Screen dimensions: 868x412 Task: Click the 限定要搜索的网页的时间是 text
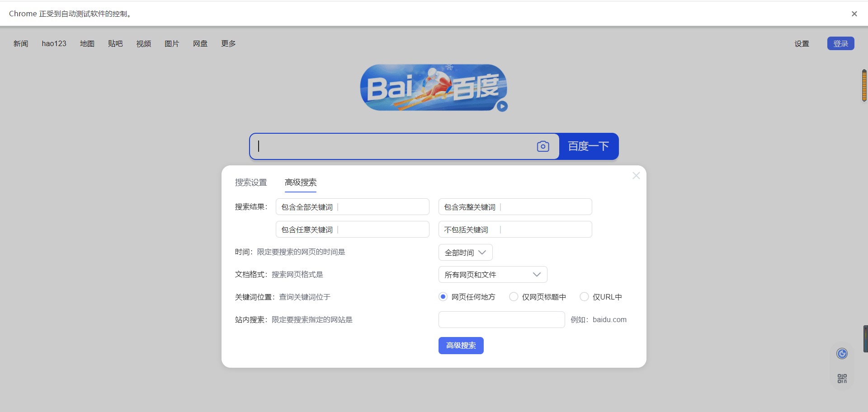[301, 252]
